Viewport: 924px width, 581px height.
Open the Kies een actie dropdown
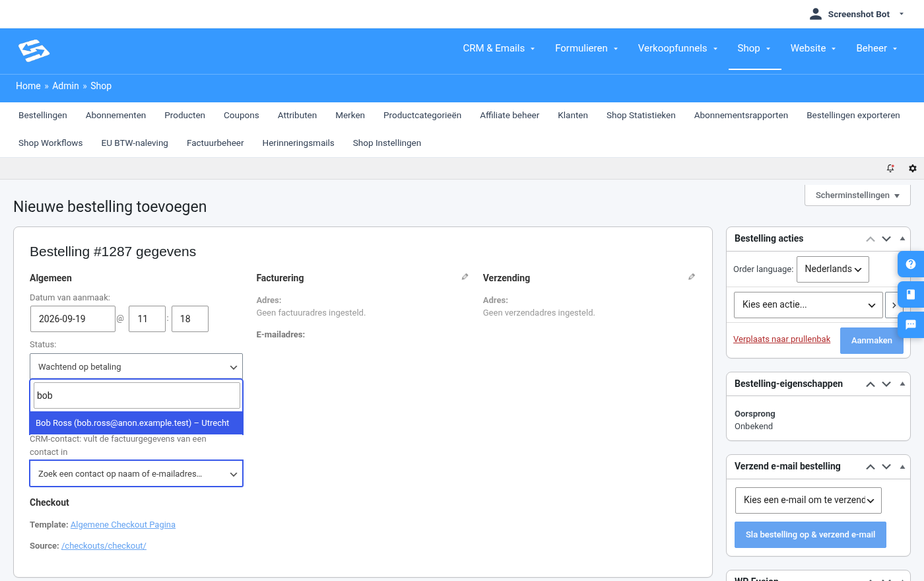(808, 305)
